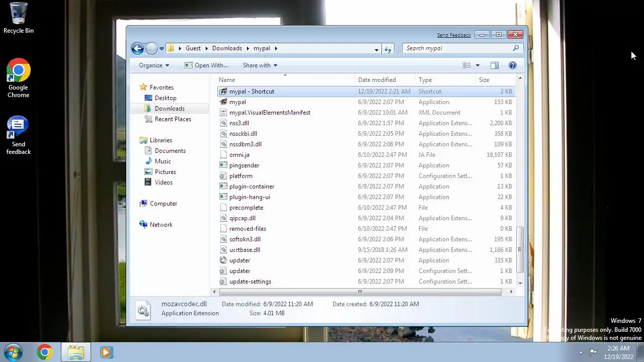Select Libraries in navigation pane

click(x=160, y=140)
